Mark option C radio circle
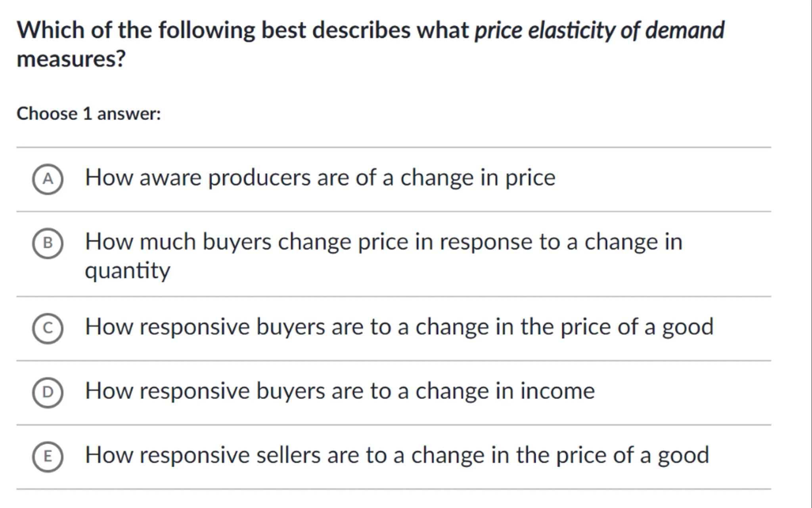812x508 pixels. 48,328
